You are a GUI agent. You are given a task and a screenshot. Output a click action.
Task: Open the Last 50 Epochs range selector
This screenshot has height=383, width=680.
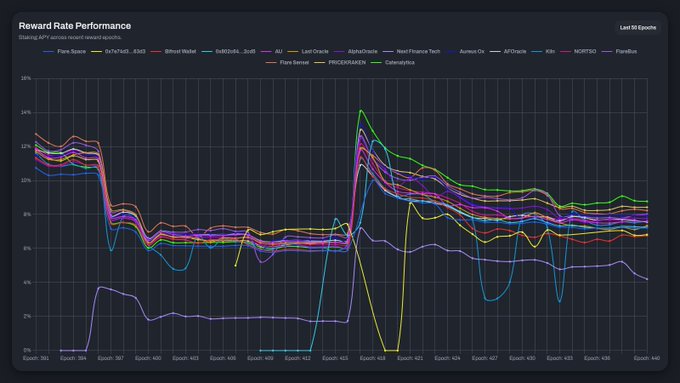638,27
